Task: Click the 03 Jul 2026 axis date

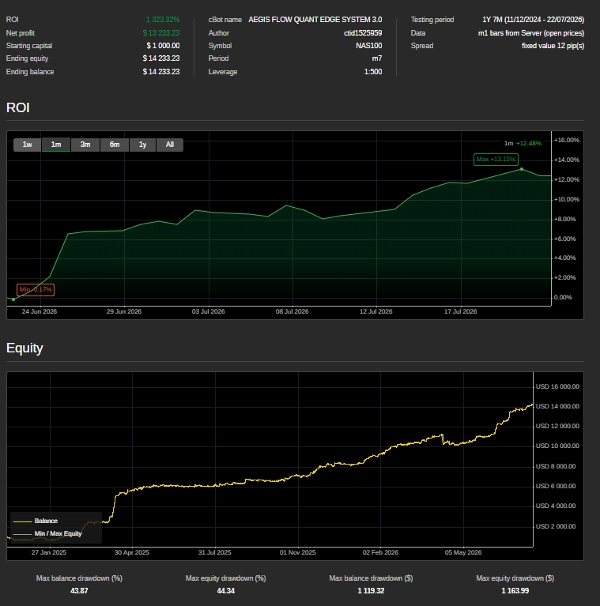Action: coord(208,312)
